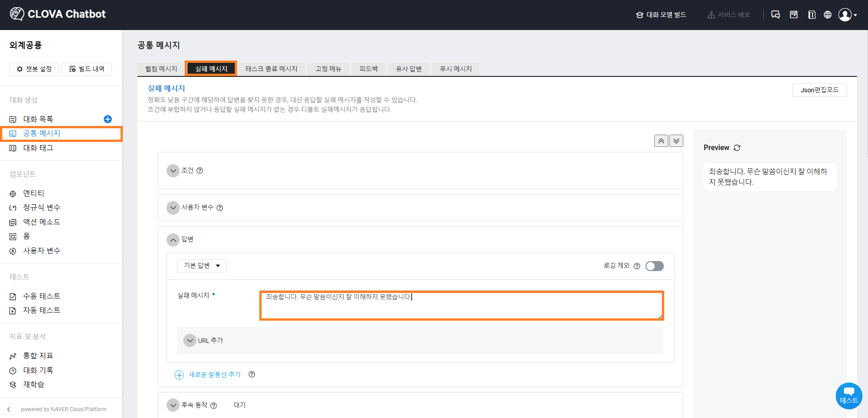Viewport: 868px width, 418px height.
Task: Collapse the 답변 section
Action: [x=173, y=240]
